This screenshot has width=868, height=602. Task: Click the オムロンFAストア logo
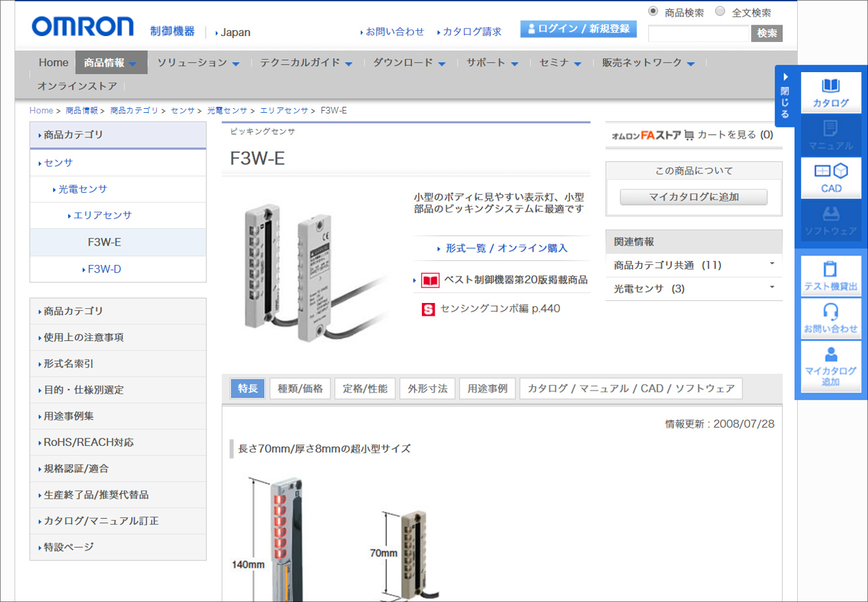[646, 135]
